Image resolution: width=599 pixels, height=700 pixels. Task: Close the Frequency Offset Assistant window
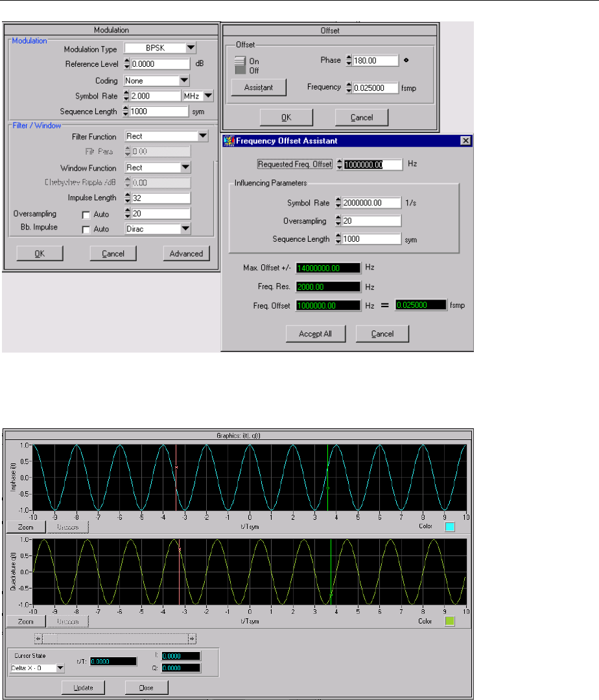[x=465, y=141]
